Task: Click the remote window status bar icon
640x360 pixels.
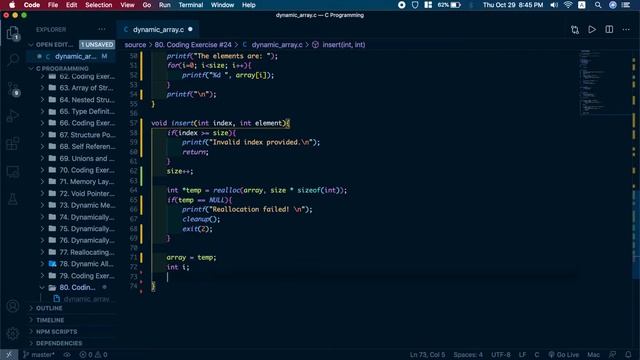Action: point(9,354)
